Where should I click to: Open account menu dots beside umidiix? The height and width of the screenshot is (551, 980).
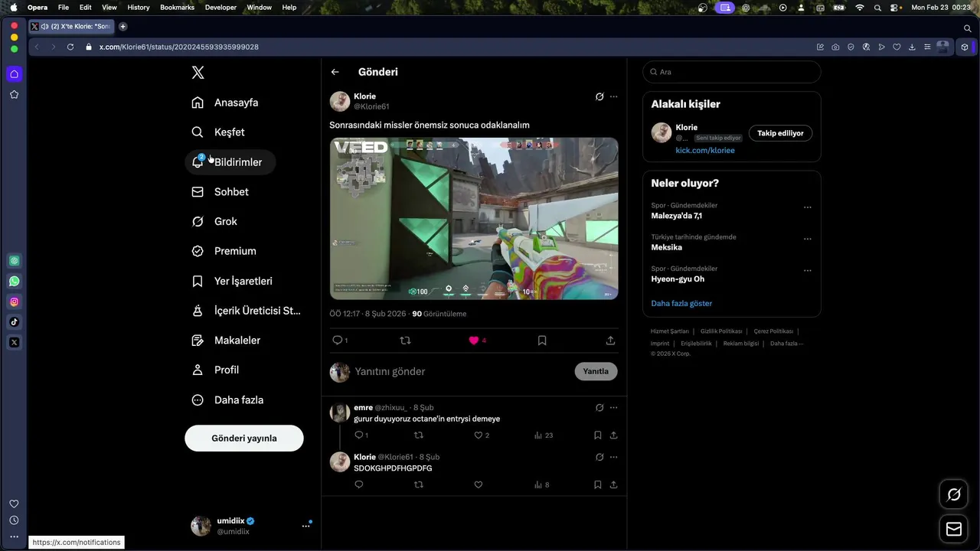(305, 526)
